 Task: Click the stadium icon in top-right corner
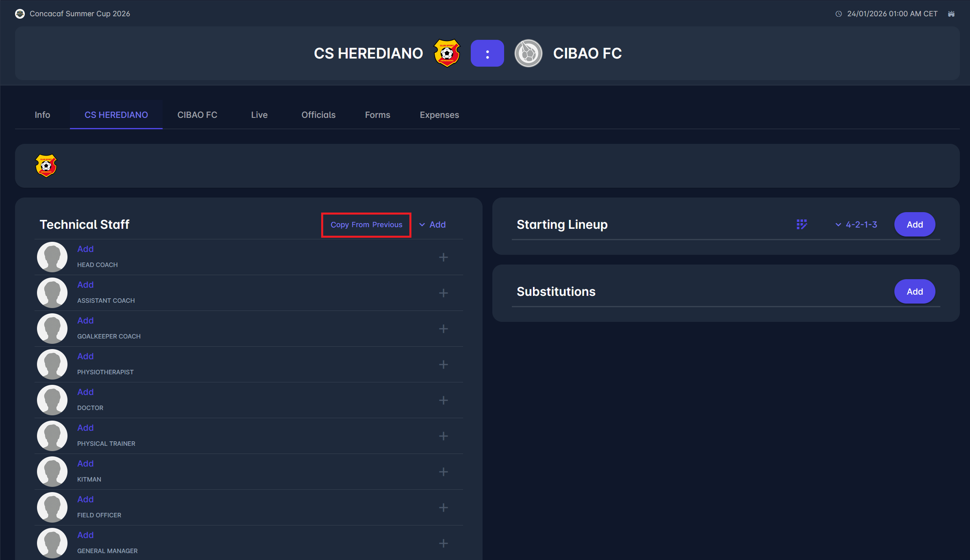click(x=951, y=14)
